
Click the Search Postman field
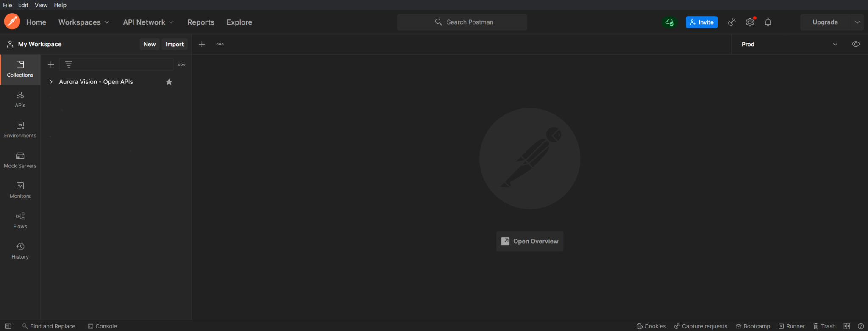pos(462,22)
